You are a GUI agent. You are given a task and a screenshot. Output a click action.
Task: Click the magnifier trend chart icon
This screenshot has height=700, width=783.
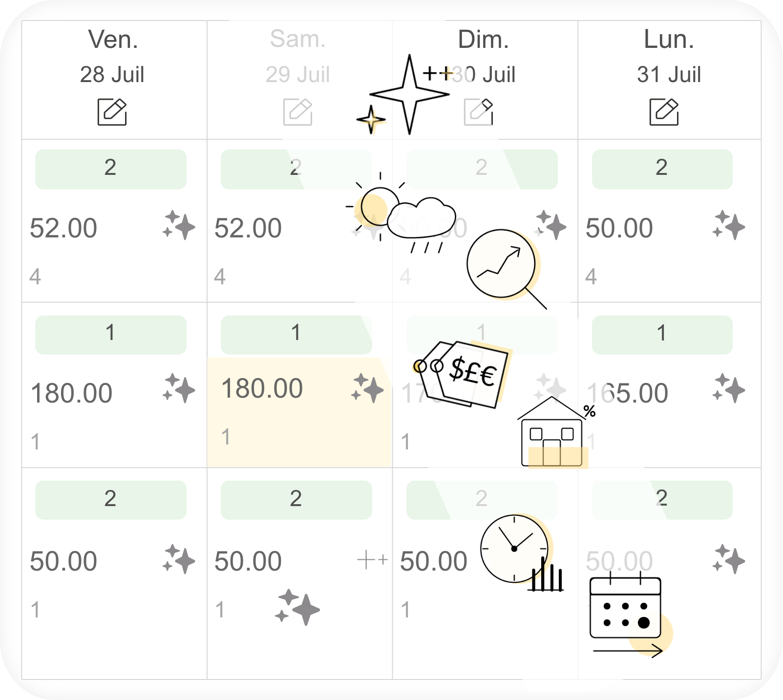[x=506, y=269]
